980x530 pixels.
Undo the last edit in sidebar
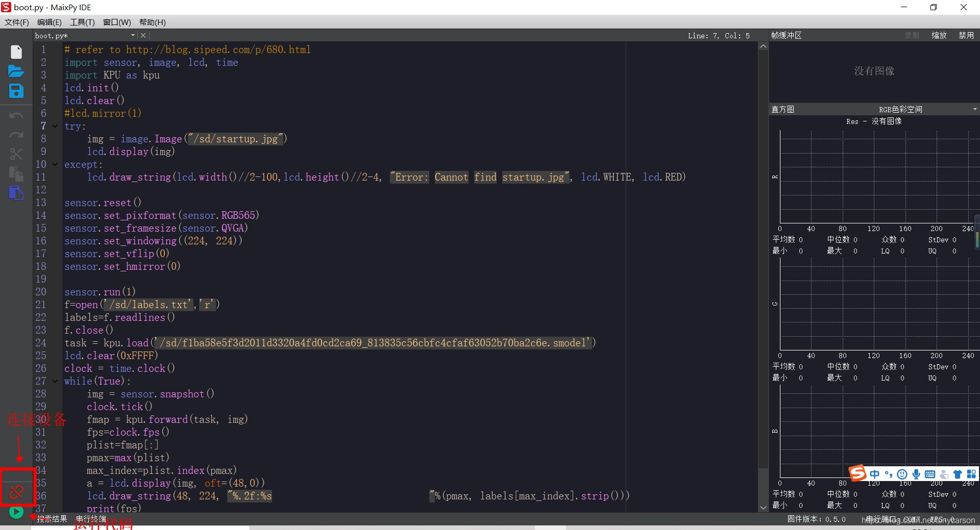(16, 115)
